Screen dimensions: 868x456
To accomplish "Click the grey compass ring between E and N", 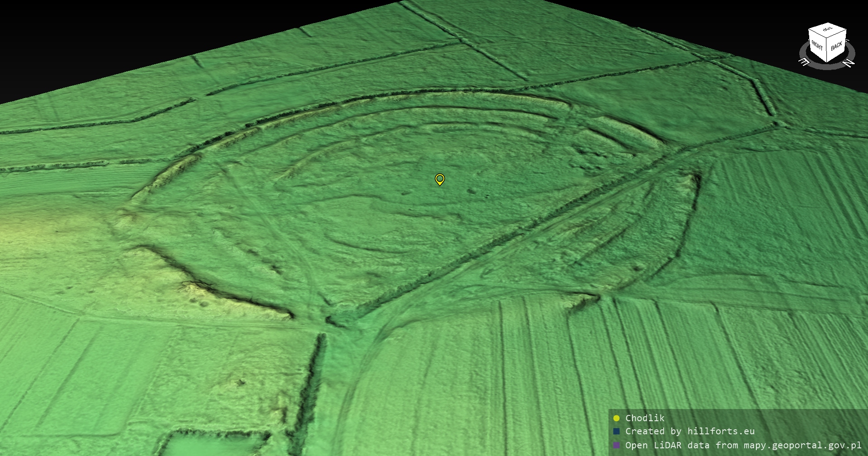I will coord(827,67).
